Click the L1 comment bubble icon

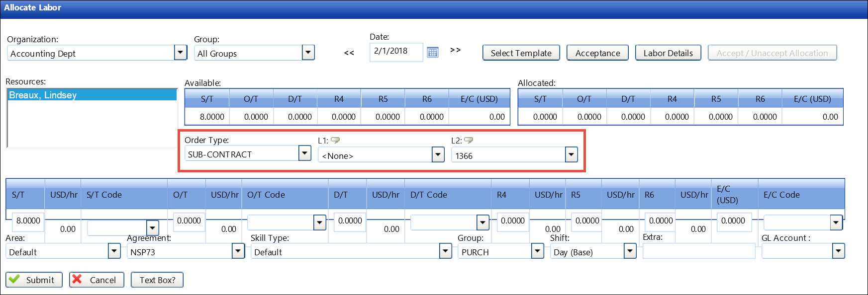pyautogui.click(x=335, y=141)
